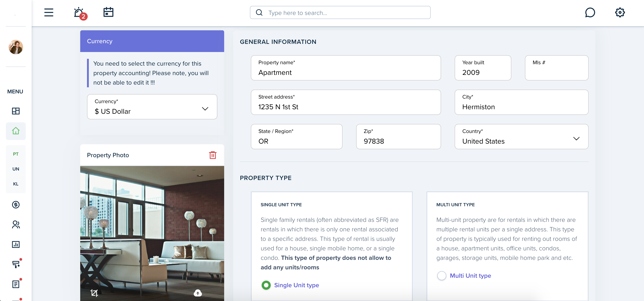Click the dashboard grid icon in sidebar

coord(16,111)
